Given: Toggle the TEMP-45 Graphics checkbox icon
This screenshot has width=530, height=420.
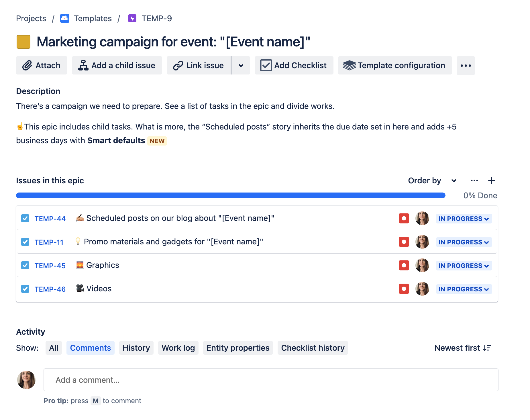Looking at the screenshot, I should pyautogui.click(x=25, y=265).
